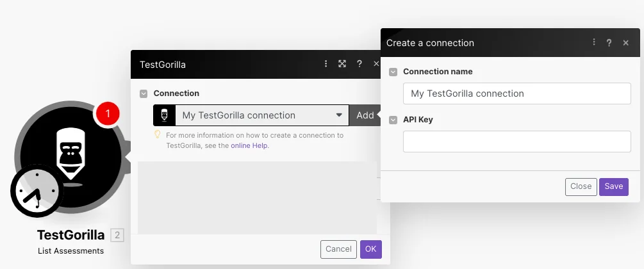Close the TestGorilla dialog
644x269 pixels.
click(376, 63)
